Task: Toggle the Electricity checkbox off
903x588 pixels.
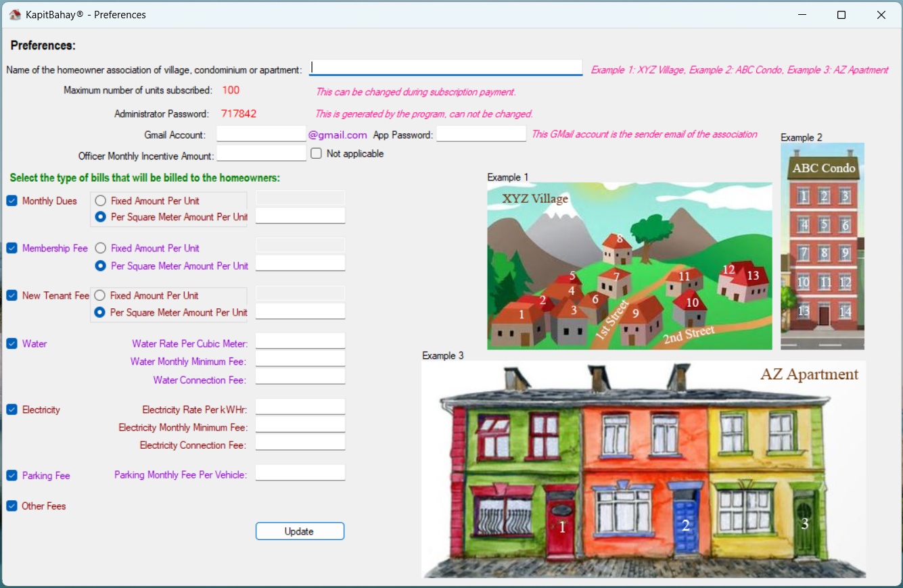Action: tap(12, 410)
